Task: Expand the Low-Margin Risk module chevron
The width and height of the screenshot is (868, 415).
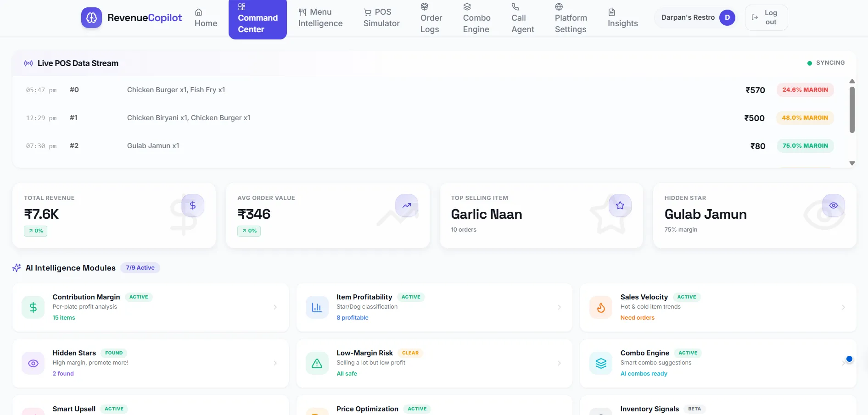Action: pyautogui.click(x=559, y=363)
